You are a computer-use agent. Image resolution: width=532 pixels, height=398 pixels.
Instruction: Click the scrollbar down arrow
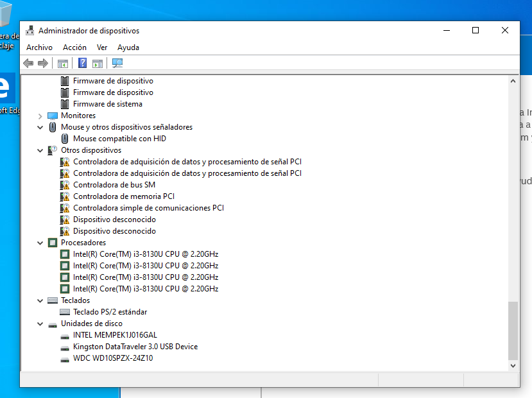[513, 366]
